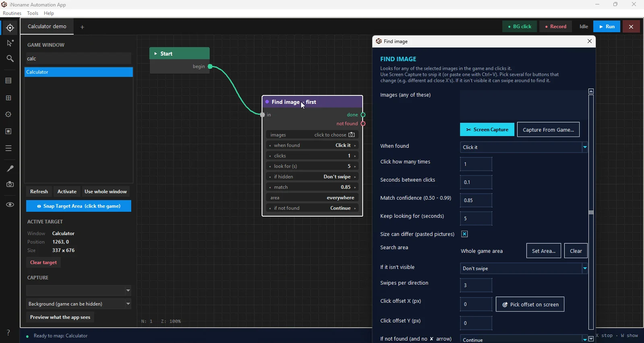
Task: Select the cursor pointer tool in the sidebar
Action: [10, 43]
